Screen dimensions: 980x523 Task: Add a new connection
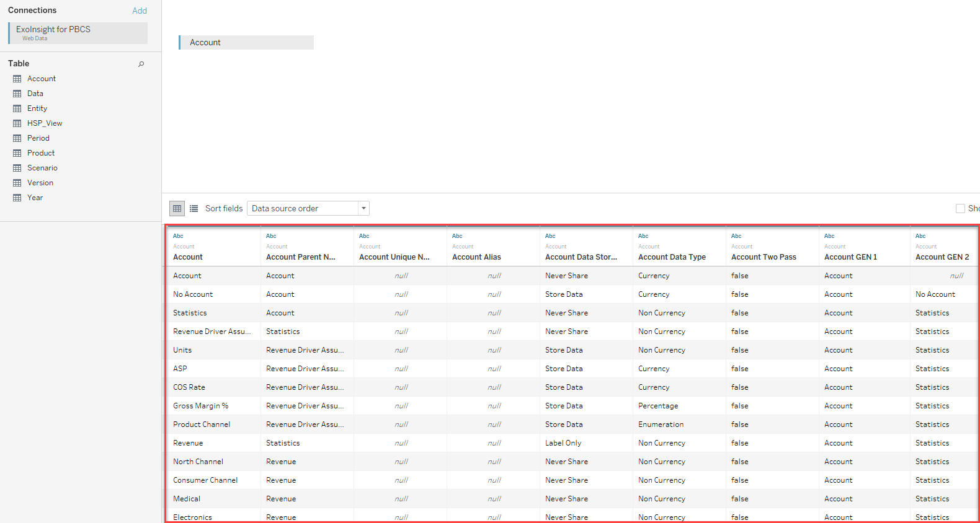(140, 11)
